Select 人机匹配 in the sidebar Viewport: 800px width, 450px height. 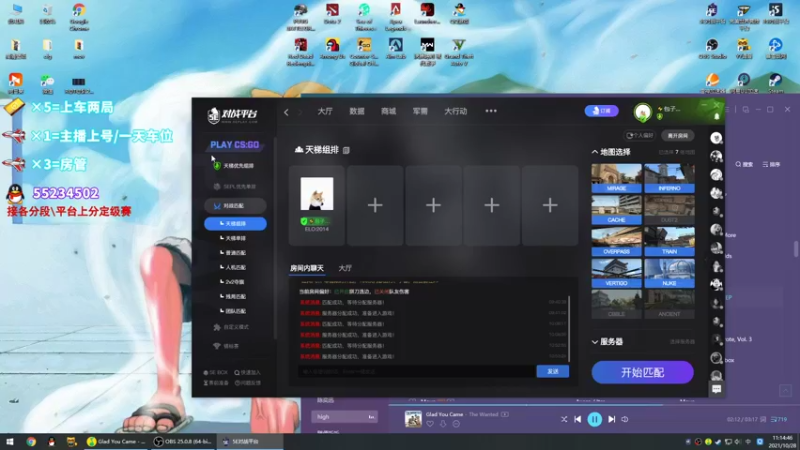[235, 267]
